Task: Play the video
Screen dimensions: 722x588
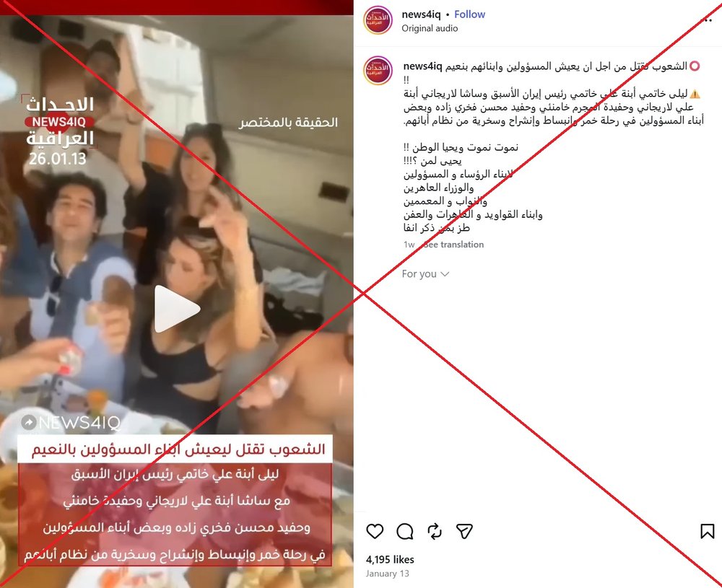Action: coord(177,309)
